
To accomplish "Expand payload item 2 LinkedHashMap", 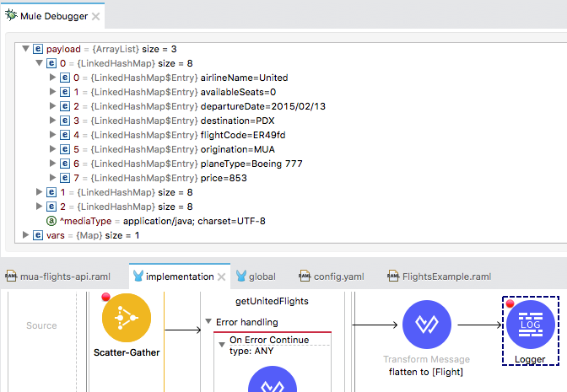I will point(39,206).
